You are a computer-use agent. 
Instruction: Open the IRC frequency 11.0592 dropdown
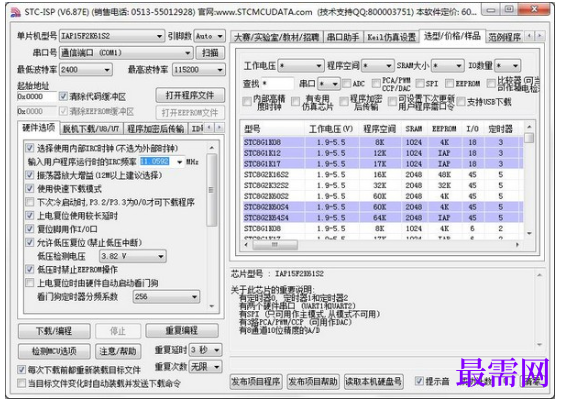click(179, 162)
